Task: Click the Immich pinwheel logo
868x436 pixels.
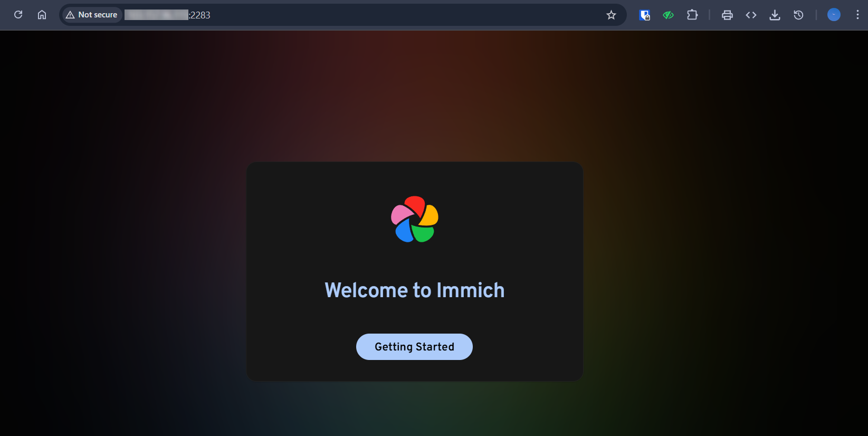Action: coord(415,219)
